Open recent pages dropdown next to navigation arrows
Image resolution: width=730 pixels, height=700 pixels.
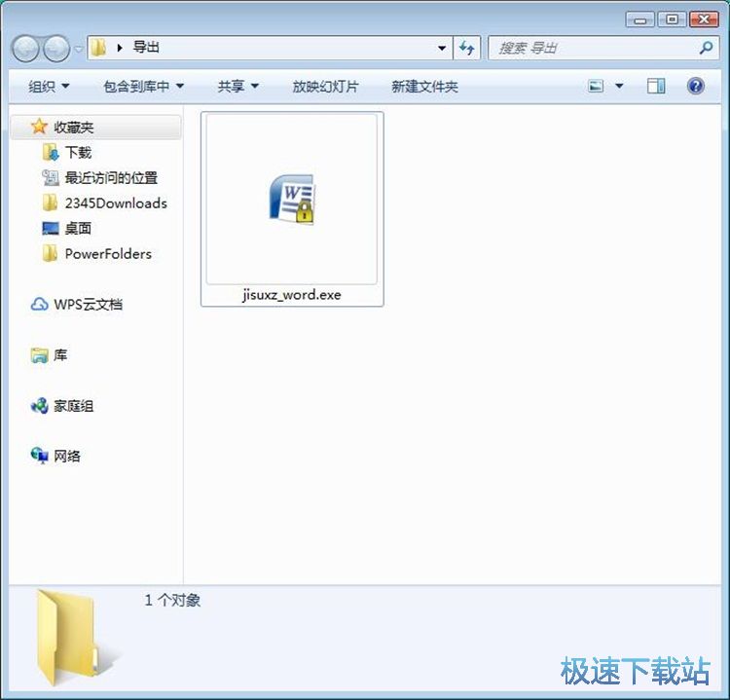(78, 49)
